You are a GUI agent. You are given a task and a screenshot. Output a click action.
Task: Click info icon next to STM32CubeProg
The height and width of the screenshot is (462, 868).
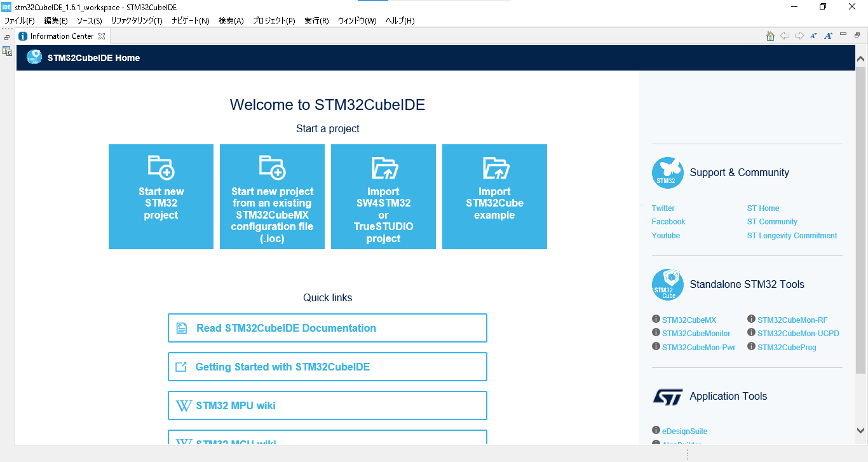pos(751,346)
